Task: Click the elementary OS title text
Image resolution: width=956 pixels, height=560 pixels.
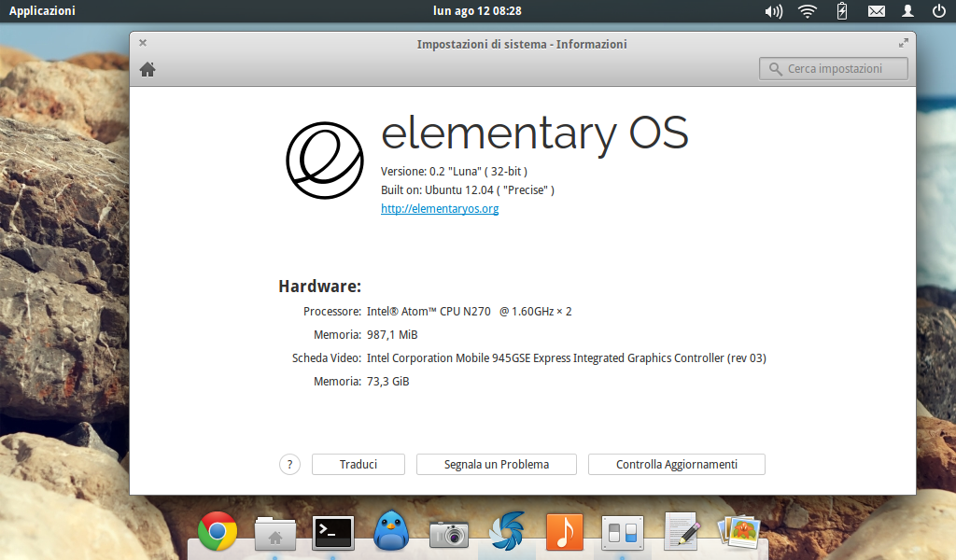Action: tap(535, 133)
